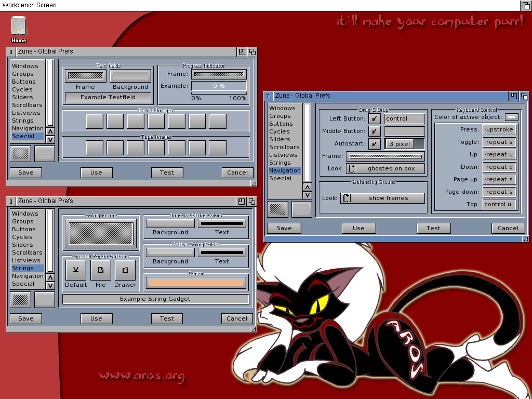532x399 pixels.
Task: Click Inactive String Colors Text swatch
Action: (x=222, y=223)
